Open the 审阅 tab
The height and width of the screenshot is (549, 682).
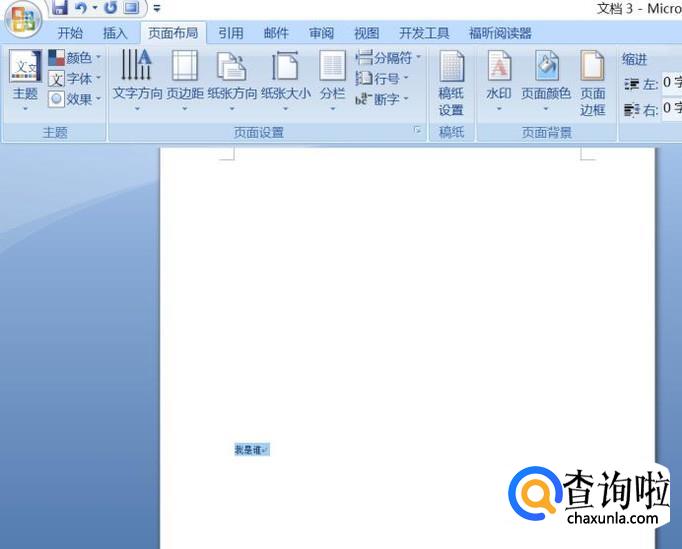coord(321,33)
